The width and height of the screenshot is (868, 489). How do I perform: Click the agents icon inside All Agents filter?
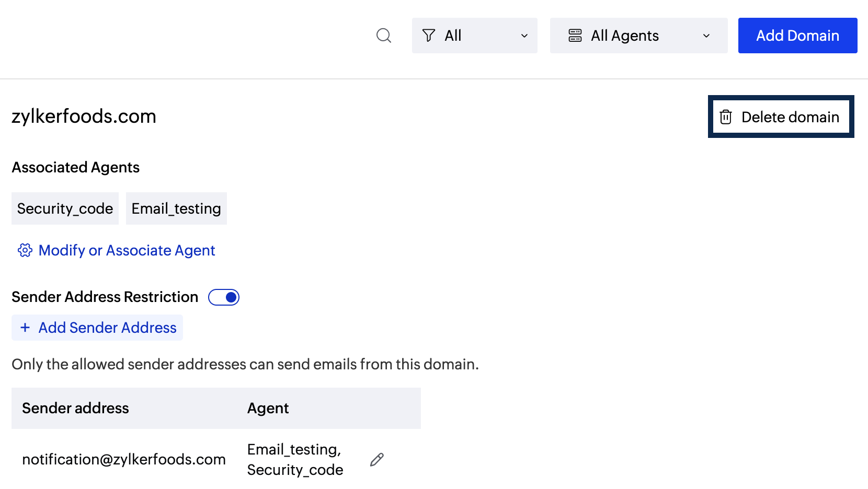(x=575, y=35)
